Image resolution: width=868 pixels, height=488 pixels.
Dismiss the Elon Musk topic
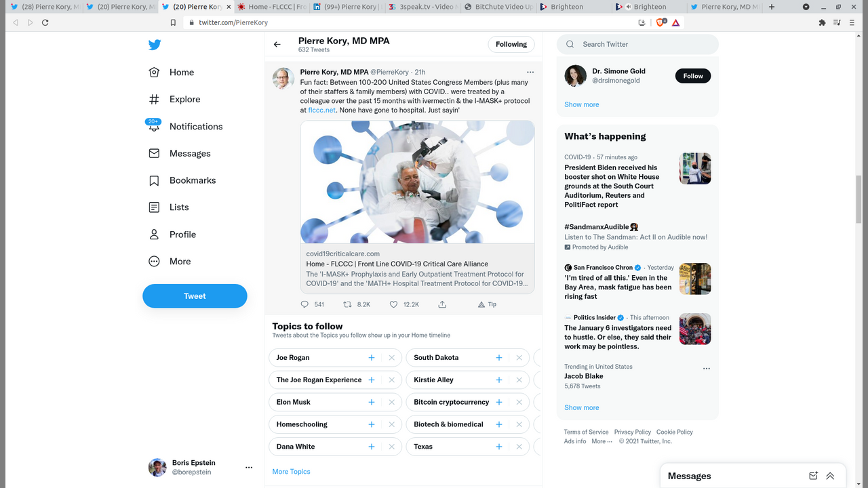tap(391, 402)
